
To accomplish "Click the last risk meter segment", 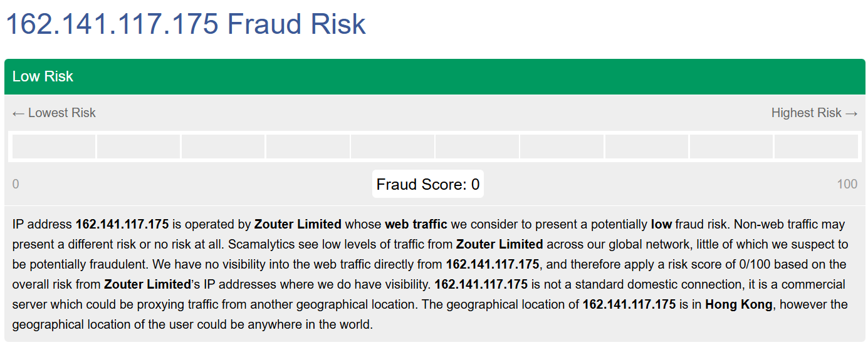I will (816, 147).
